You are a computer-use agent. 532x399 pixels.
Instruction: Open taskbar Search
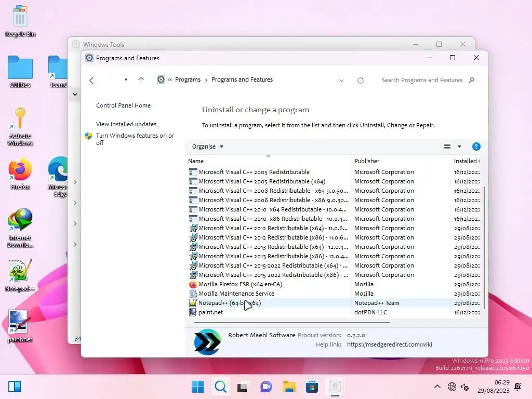click(x=220, y=387)
